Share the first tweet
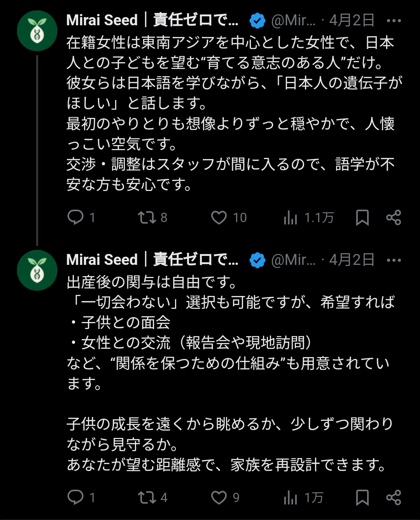420x520 pixels. tap(394, 217)
